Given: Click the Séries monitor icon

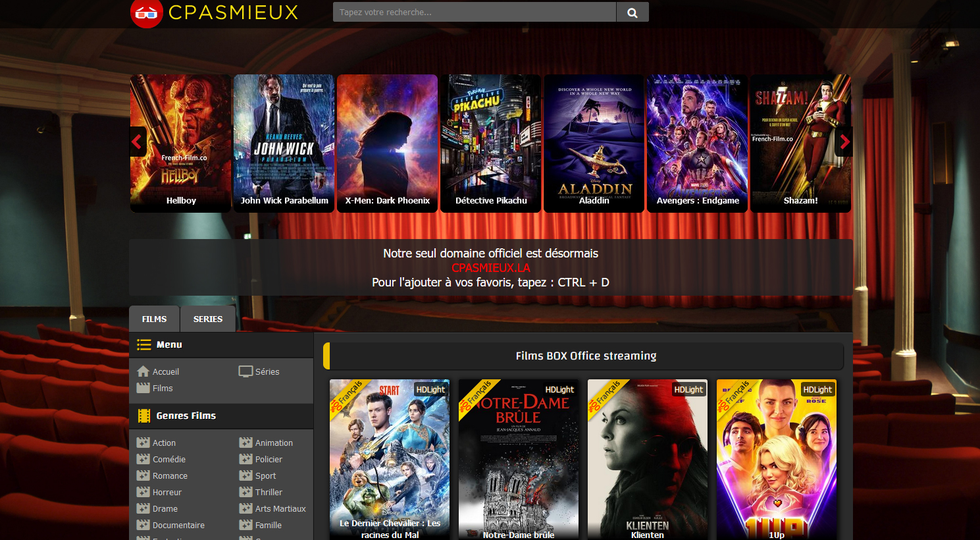Looking at the screenshot, I should tap(245, 371).
